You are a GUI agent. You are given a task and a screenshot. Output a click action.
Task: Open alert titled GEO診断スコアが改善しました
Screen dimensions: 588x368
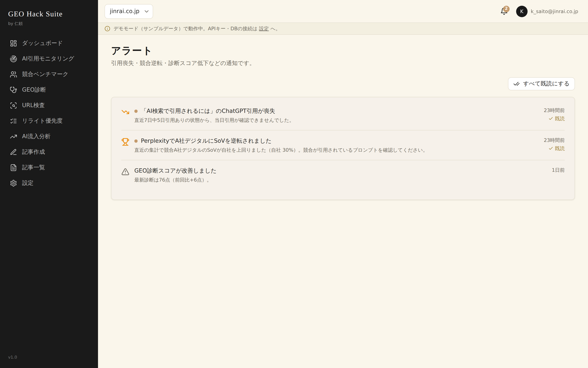tap(175, 171)
